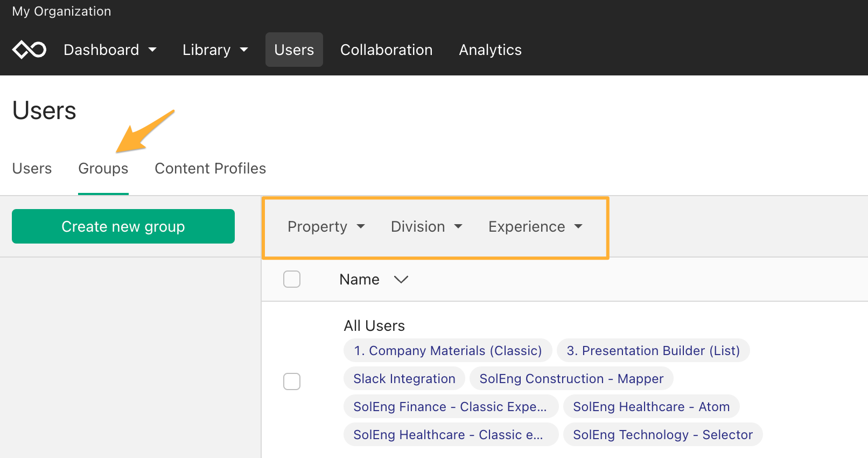Open the Library dropdown menu
868x458 pixels.
(215, 50)
